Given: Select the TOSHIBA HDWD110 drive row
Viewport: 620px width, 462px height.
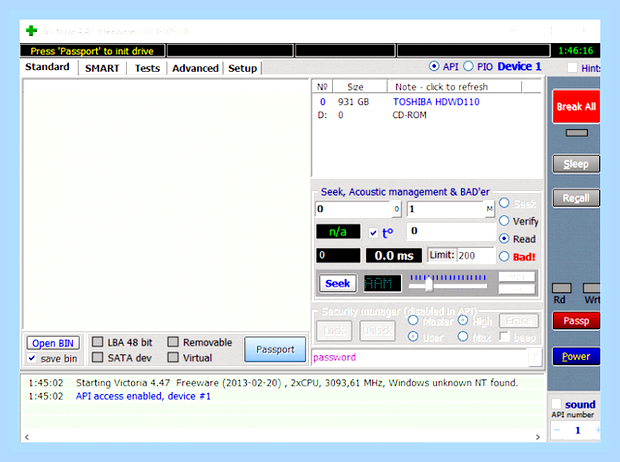Looking at the screenshot, I should pos(426,102).
